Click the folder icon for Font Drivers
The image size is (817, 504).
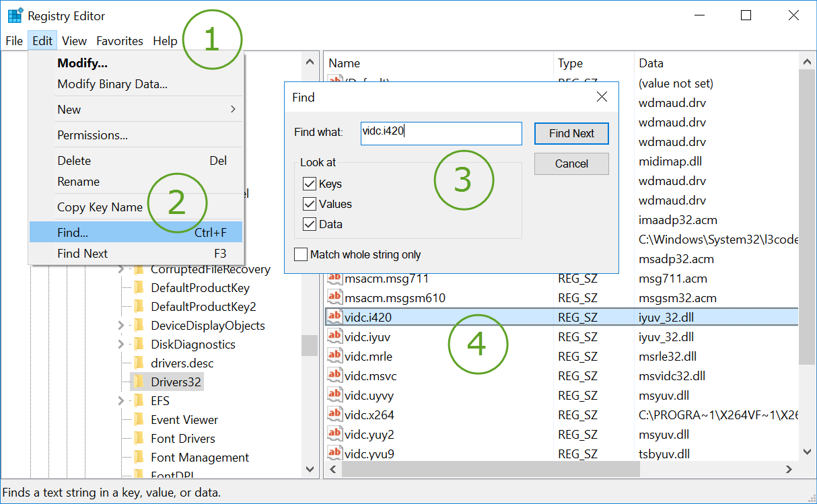tap(139, 438)
